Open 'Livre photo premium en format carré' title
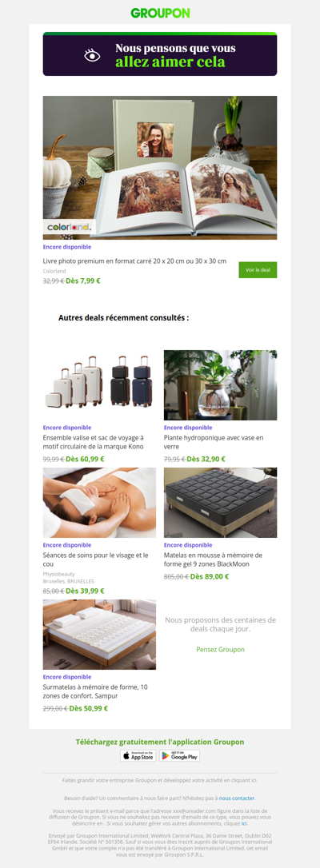The image size is (320, 868). [134, 261]
